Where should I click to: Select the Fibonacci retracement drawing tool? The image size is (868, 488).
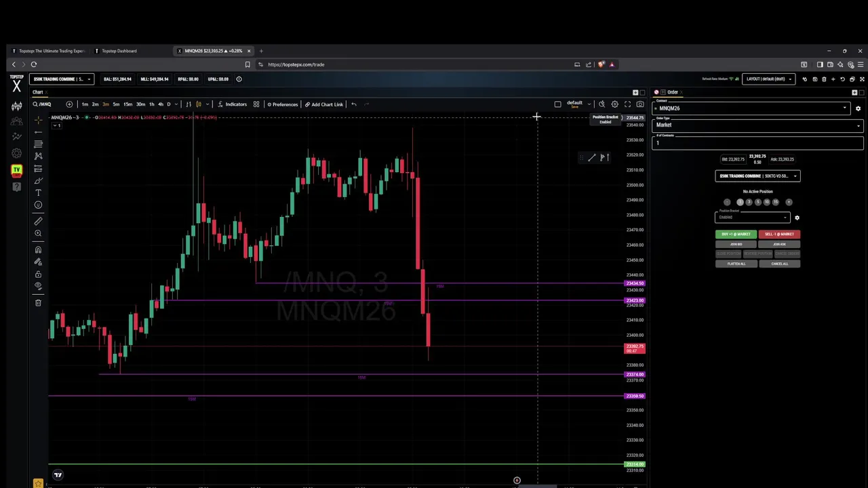(x=38, y=144)
